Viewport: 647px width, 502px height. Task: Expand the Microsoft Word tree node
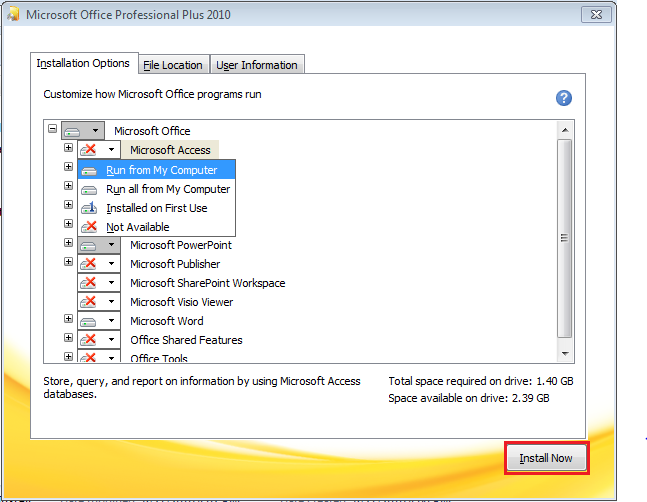tap(68, 318)
